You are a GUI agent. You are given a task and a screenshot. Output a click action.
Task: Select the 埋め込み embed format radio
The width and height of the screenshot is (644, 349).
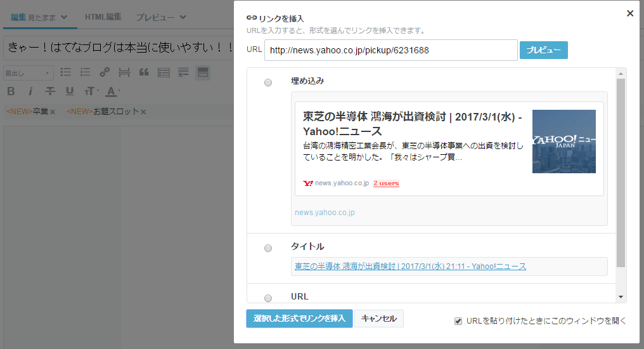click(x=268, y=82)
